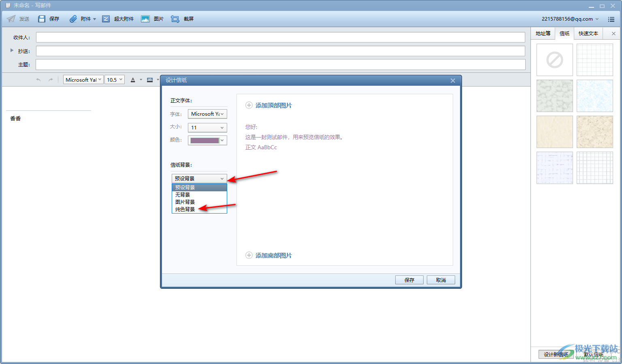
Task: Click the 抄送 CC input field
Action: [281, 51]
